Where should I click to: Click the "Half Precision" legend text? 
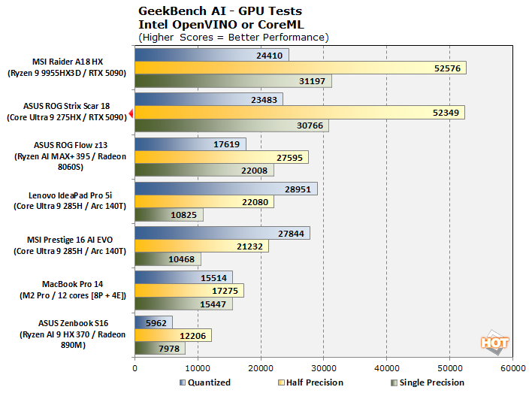(315, 382)
